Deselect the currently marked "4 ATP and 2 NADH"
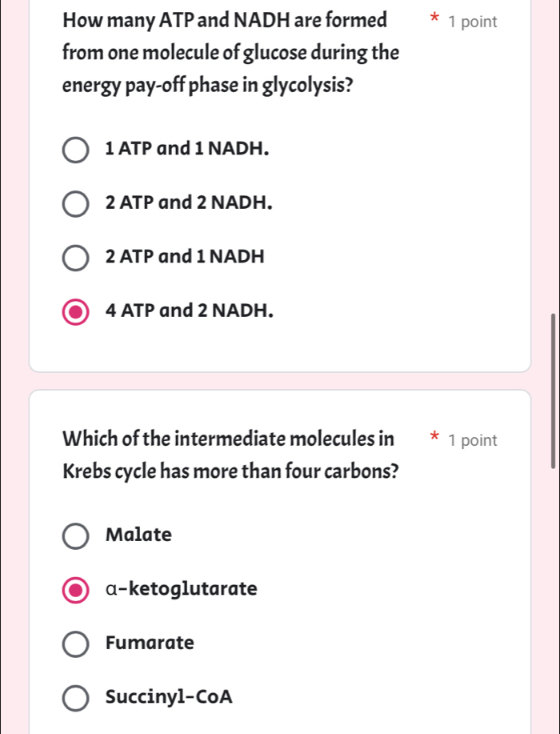The width and height of the screenshot is (560, 734). (x=75, y=311)
